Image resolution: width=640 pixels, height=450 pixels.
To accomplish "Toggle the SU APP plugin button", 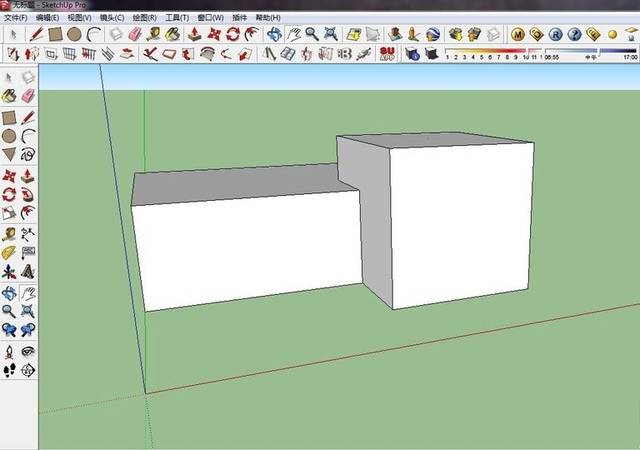I will click(387, 53).
